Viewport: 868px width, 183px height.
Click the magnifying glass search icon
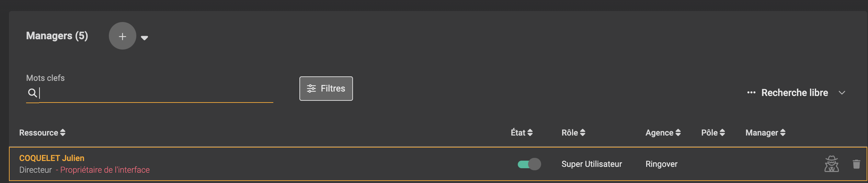click(32, 93)
